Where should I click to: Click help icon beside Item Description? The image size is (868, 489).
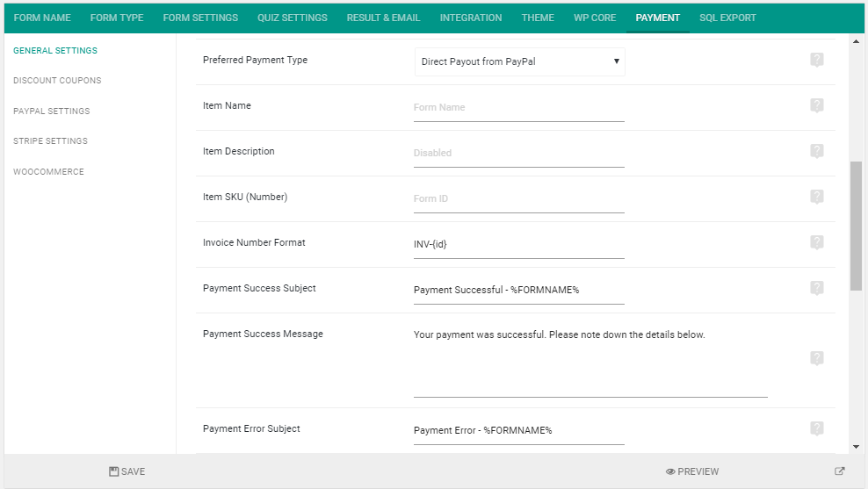[816, 151]
